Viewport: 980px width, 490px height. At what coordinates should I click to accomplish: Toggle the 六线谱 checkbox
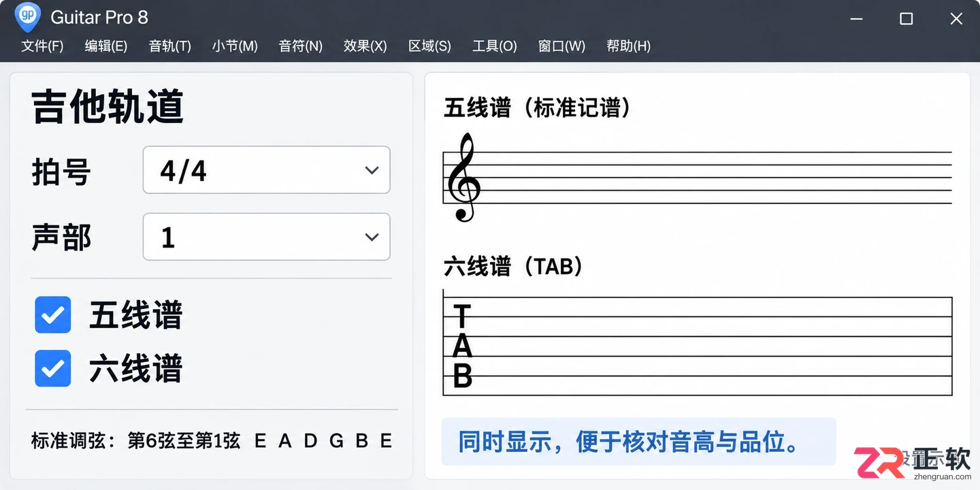(53, 368)
